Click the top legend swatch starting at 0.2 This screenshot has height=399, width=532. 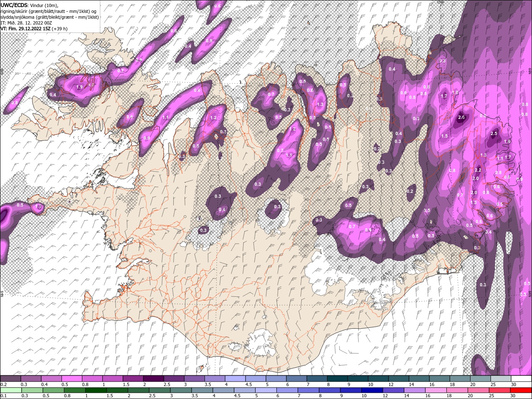click(x=11, y=379)
